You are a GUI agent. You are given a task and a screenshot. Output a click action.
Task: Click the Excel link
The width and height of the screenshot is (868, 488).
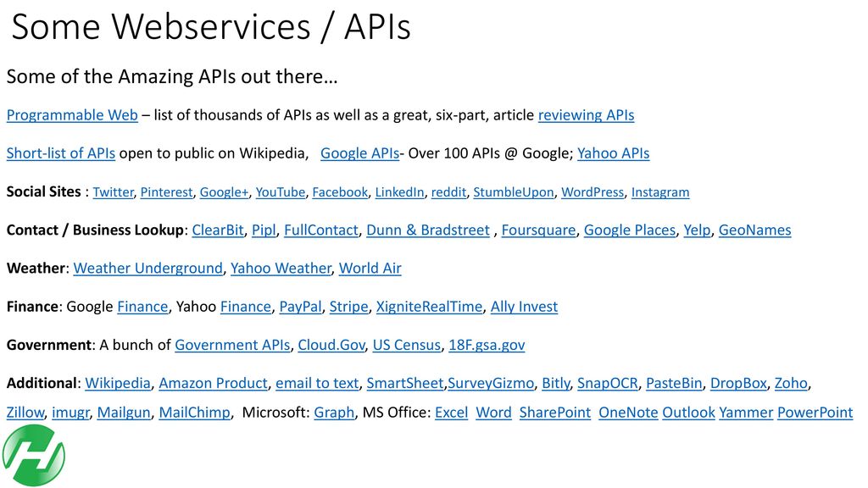[x=452, y=413]
